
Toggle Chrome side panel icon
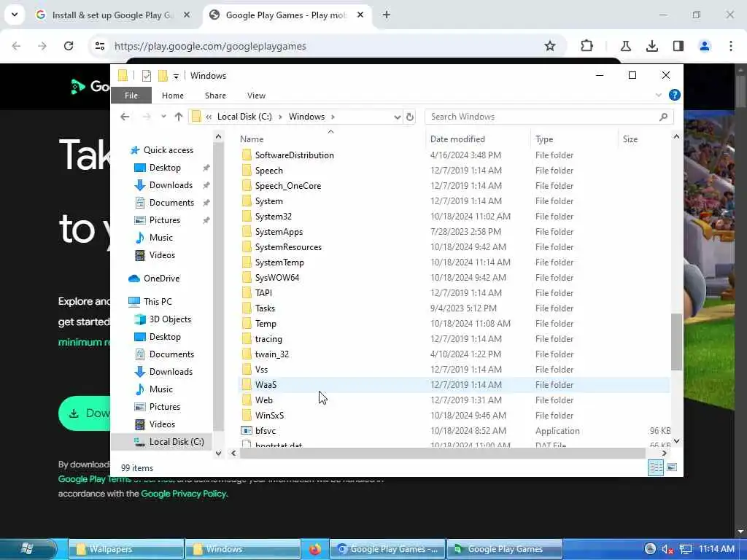pos(678,46)
